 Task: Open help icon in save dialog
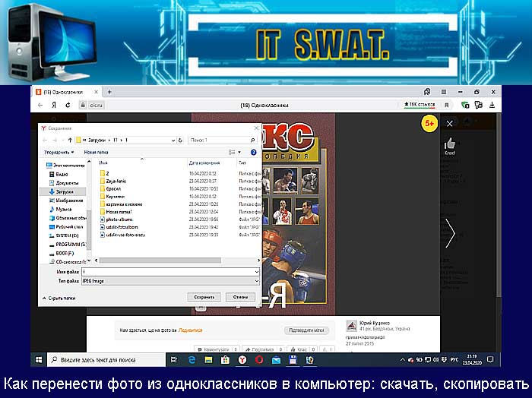[253, 152]
